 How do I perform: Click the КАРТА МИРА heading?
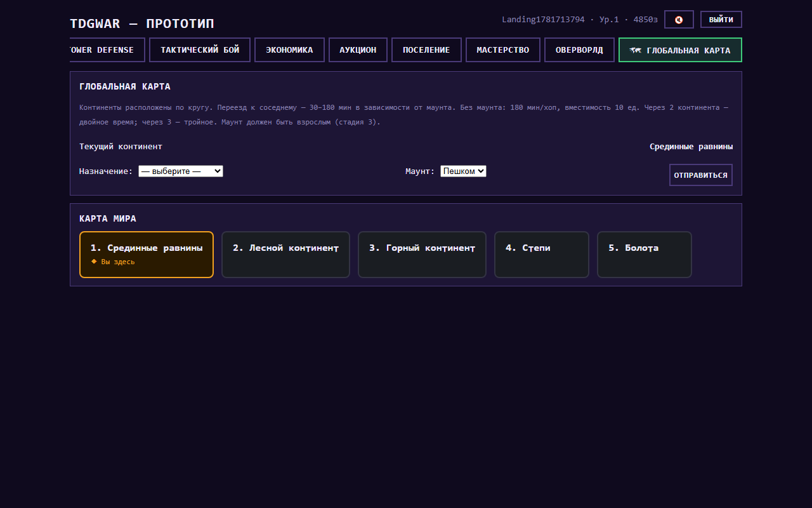click(108, 219)
